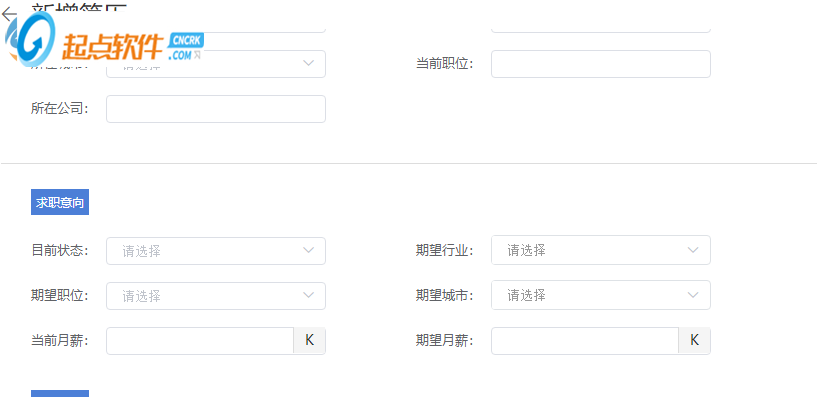The image size is (817, 397).
Task: Go back using the left arrow icon
Action: pos(8,14)
